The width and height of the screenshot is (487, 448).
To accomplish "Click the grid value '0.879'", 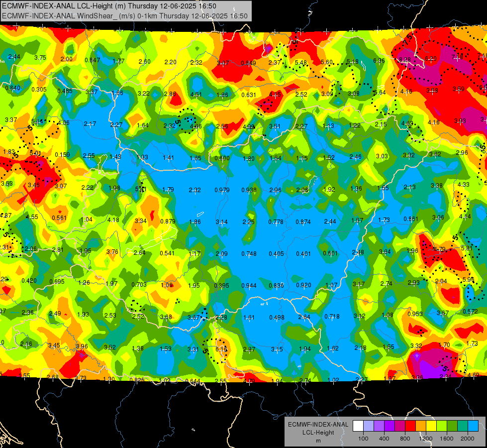I will pos(168,222).
